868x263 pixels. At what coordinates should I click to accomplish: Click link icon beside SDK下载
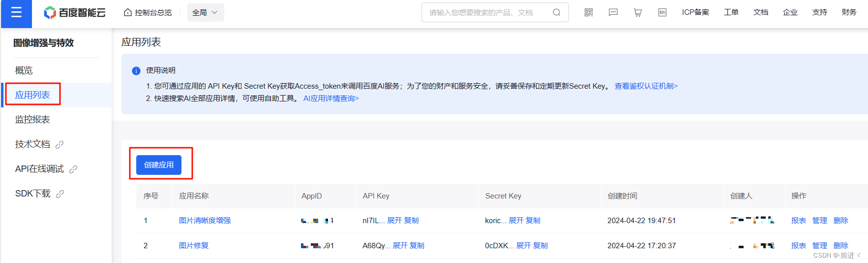[x=60, y=194]
